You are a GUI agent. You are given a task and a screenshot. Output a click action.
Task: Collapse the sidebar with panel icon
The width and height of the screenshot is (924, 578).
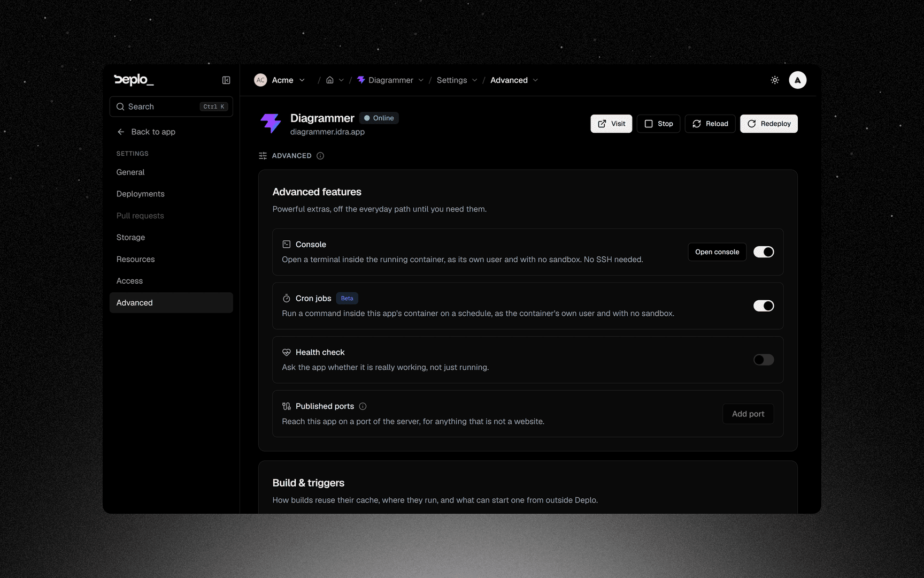[226, 80]
